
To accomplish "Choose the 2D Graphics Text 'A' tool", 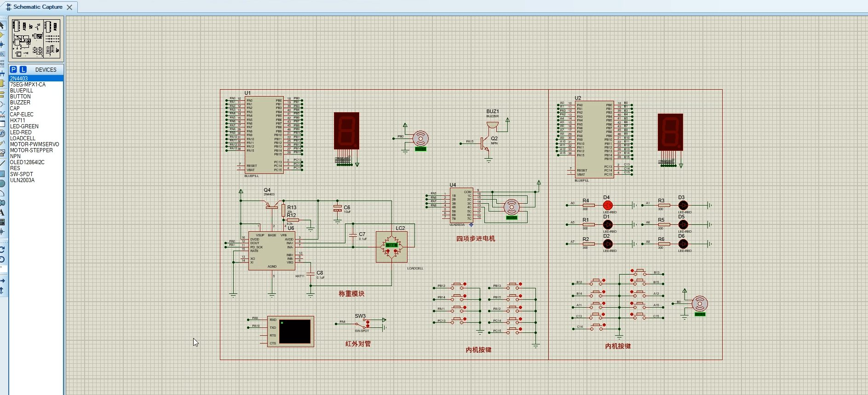I will [x=2, y=212].
